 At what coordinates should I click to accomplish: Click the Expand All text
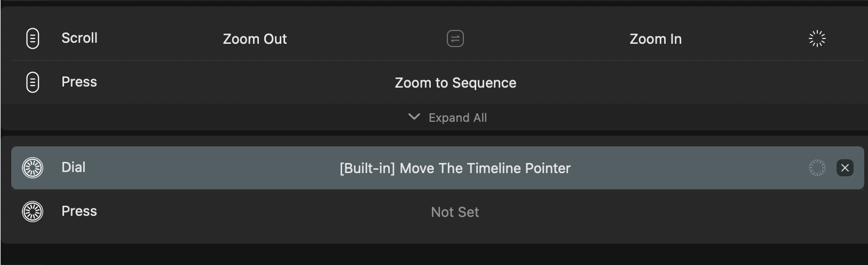[x=457, y=118]
